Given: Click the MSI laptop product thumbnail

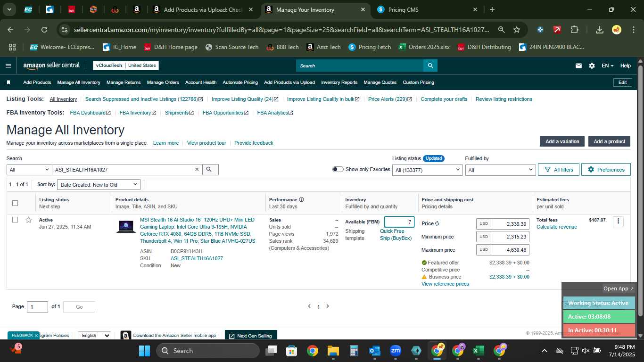Looking at the screenshot, I should pos(126,227).
